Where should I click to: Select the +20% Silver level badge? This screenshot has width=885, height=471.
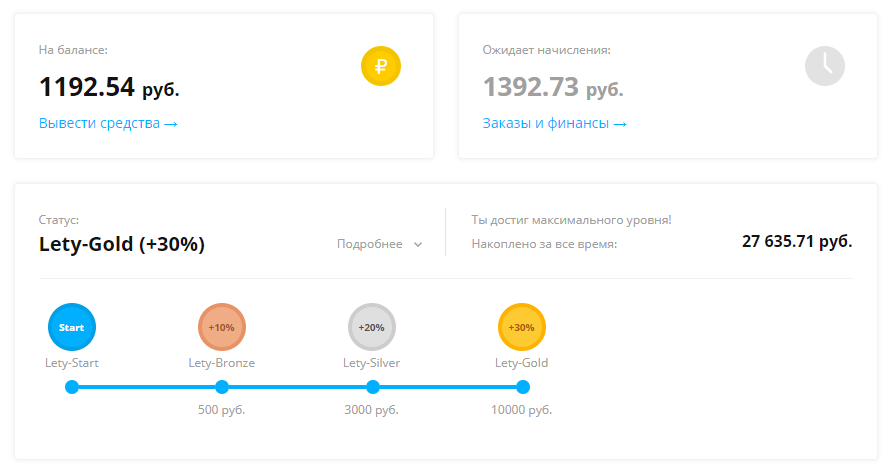[372, 327]
